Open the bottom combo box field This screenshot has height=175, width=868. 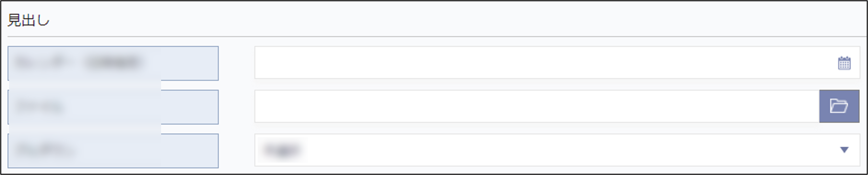(557, 150)
